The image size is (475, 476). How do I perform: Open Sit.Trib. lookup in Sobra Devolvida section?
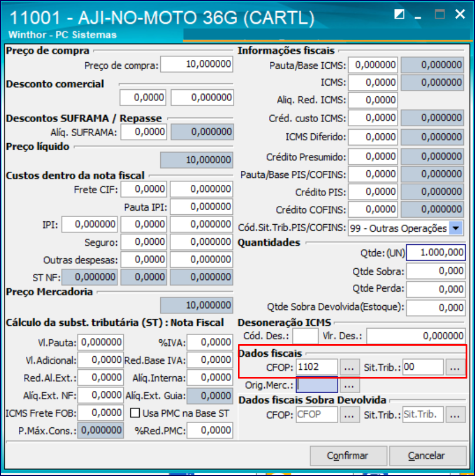coord(455,415)
